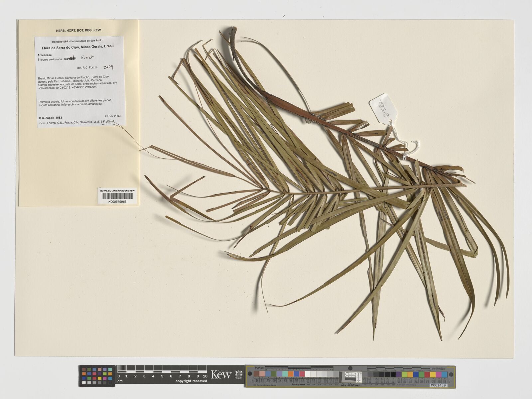Click the handwritten year '2009'
Image resolution: width=532 pixels, height=399 pixels.
point(108,67)
